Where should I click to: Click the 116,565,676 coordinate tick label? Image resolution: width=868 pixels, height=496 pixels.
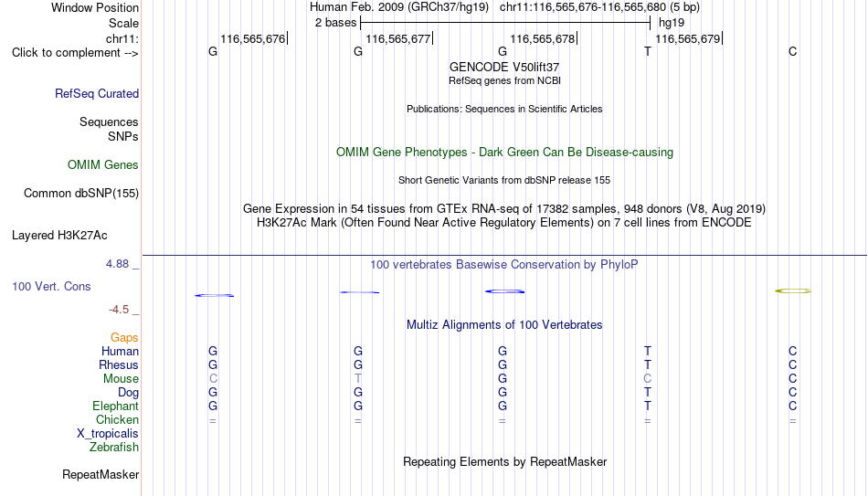(252, 38)
